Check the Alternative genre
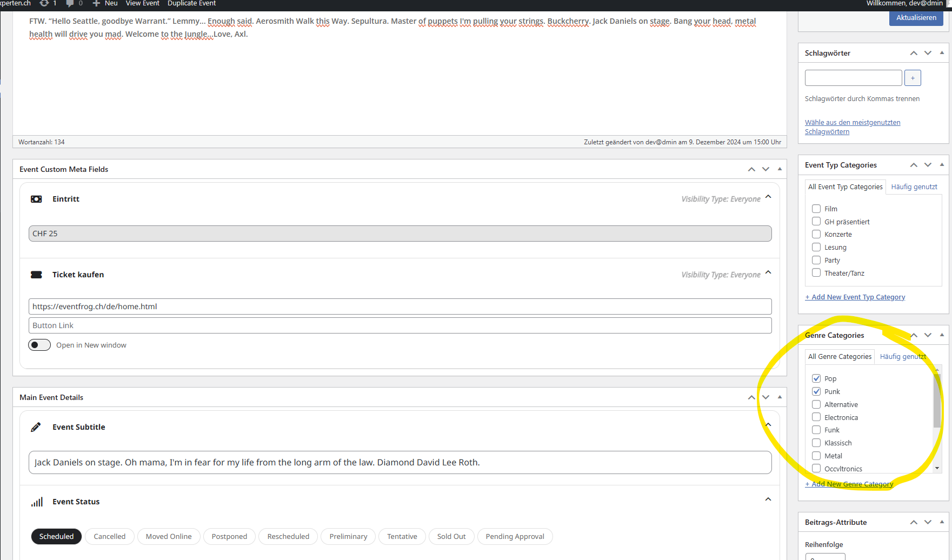The image size is (952, 560). [x=816, y=404]
